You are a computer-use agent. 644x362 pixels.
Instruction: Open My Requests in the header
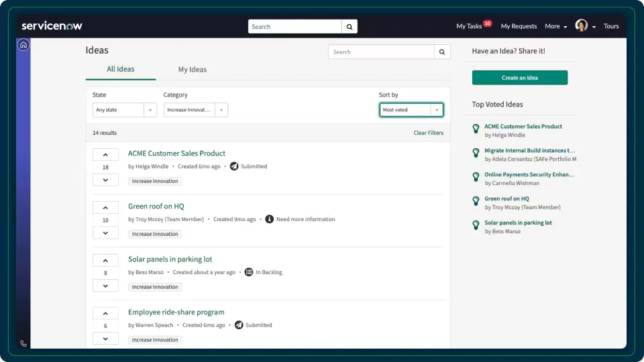(x=519, y=27)
